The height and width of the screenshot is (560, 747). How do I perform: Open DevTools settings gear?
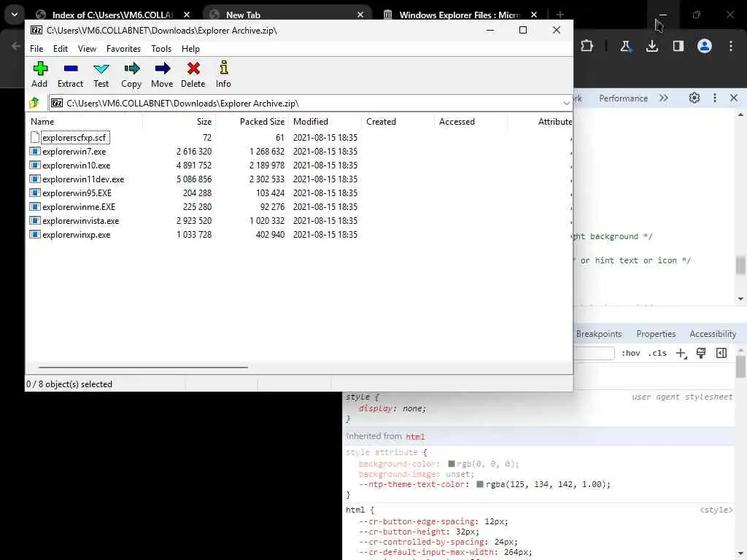694,98
